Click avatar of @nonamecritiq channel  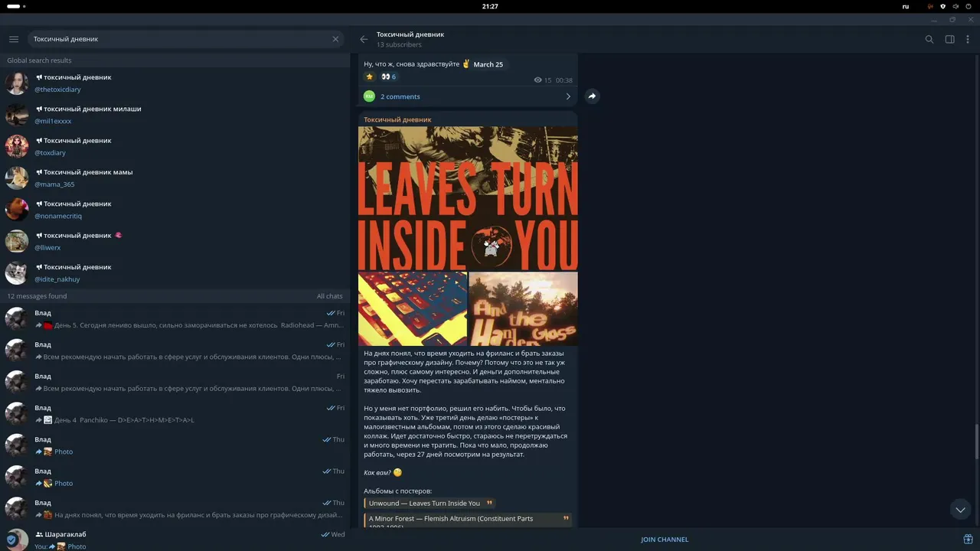pyautogui.click(x=17, y=210)
